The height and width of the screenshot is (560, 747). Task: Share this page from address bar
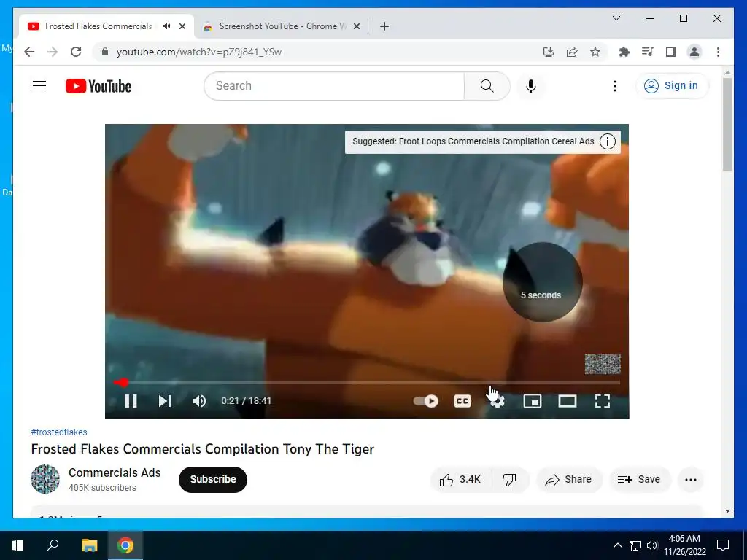click(x=572, y=52)
